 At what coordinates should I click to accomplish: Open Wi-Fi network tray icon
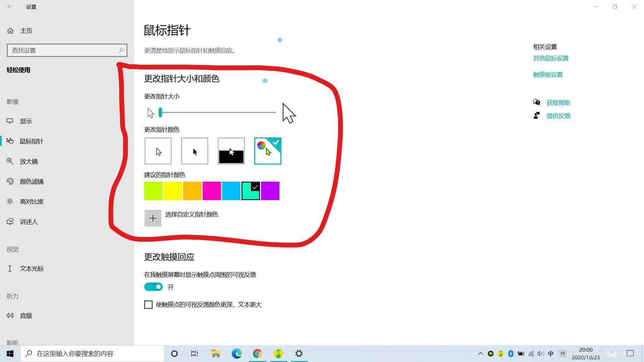pos(531,354)
